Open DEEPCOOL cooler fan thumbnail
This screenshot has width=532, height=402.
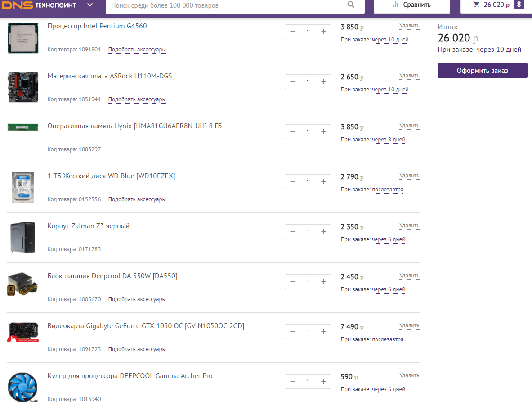23,387
